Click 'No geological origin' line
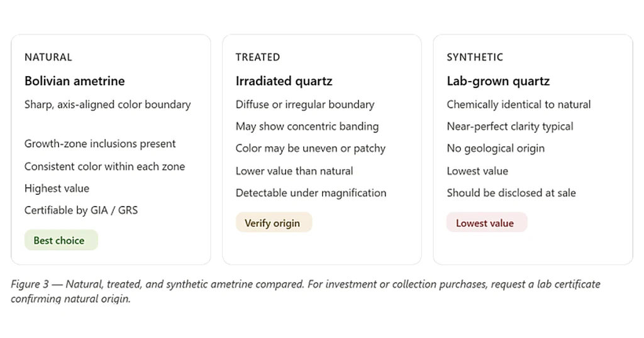Screen dimensions: 644x338 point(496,148)
